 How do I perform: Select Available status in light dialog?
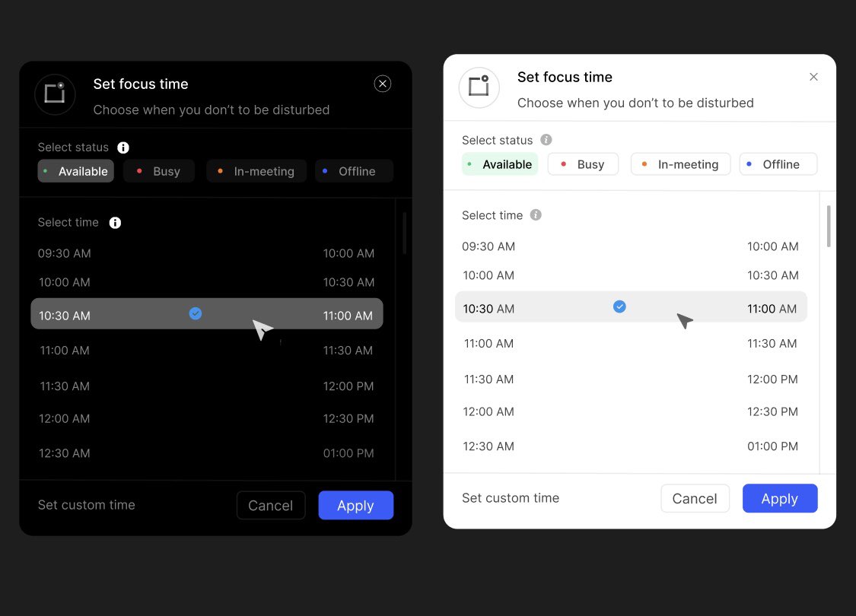point(499,164)
